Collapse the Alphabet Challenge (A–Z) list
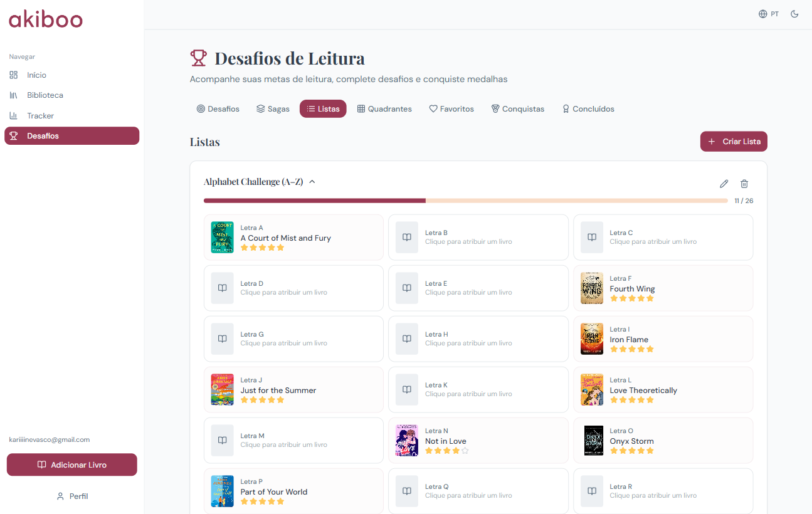Image resolution: width=812 pixels, height=514 pixels. (312, 181)
